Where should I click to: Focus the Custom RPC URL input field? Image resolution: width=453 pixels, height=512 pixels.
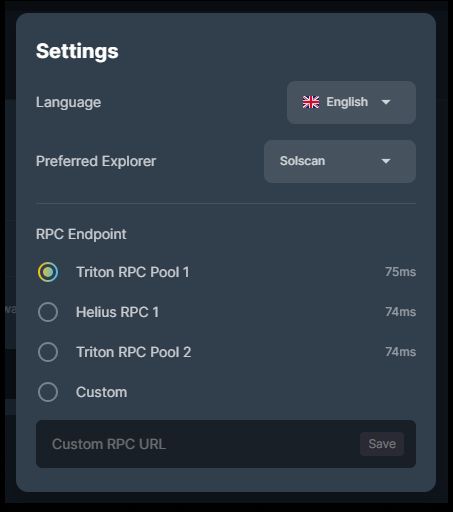pyautogui.click(x=198, y=444)
